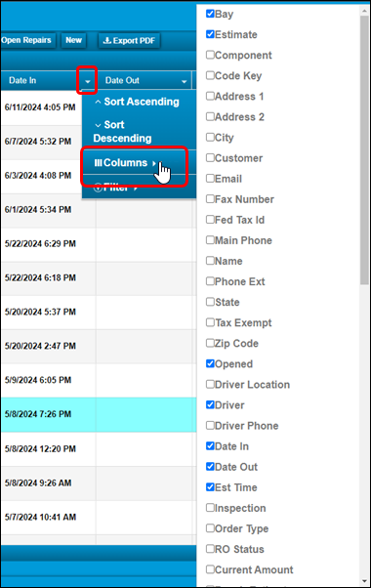Click the Export PDF button
This screenshot has height=588, width=371.
pos(129,40)
